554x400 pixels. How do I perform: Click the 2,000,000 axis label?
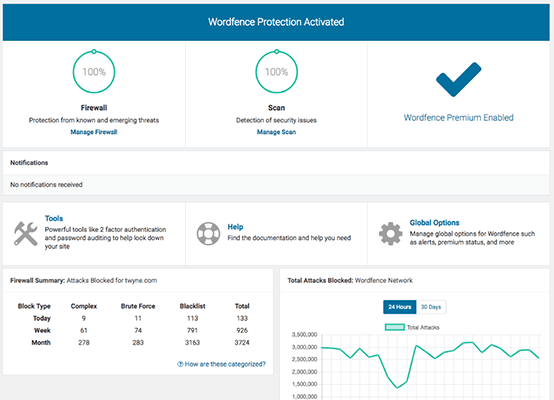(304, 372)
